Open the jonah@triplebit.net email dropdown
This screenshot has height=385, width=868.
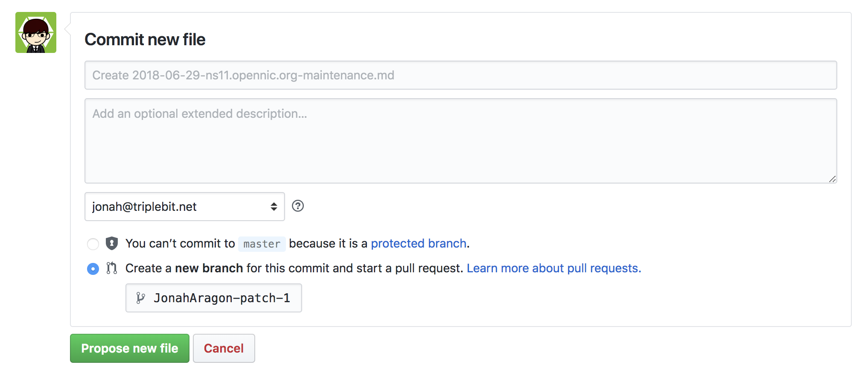184,207
